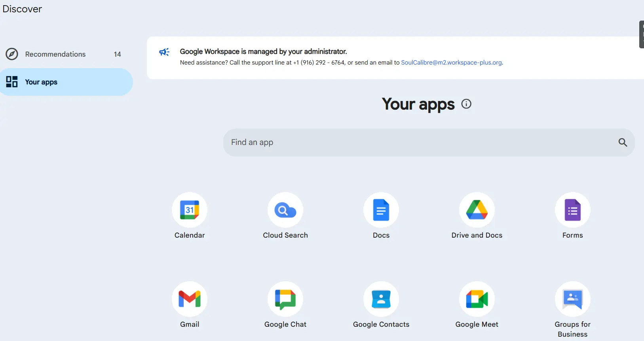Launch the Docs app icon

[x=381, y=210]
